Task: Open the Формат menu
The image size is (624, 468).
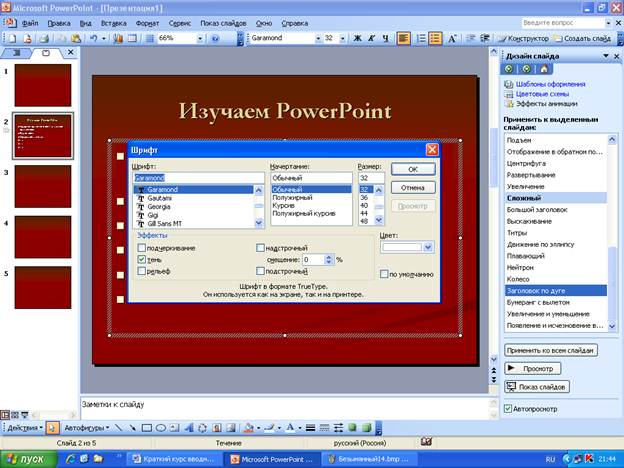Action: [147, 23]
